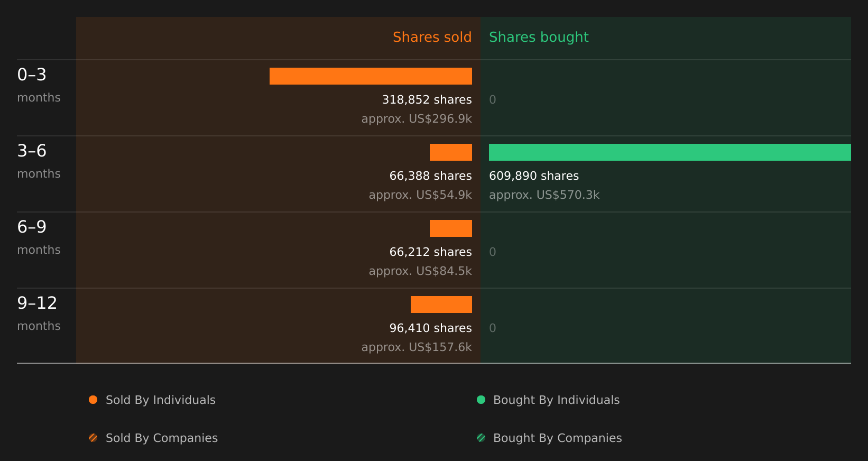Click the orange sold bar for 0–3 months
This screenshot has height=461, width=868.
[371, 76]
